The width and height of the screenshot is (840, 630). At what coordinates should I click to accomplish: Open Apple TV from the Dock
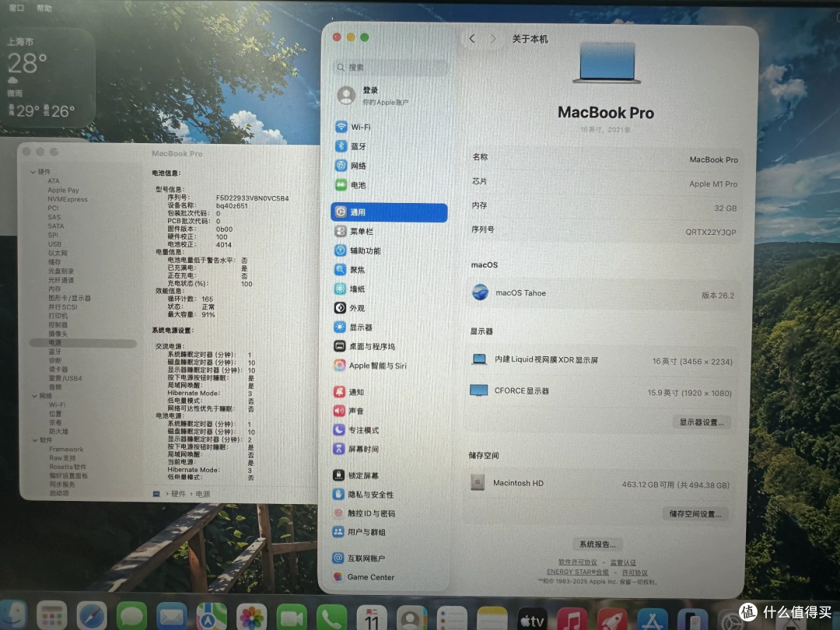[533, 621]
